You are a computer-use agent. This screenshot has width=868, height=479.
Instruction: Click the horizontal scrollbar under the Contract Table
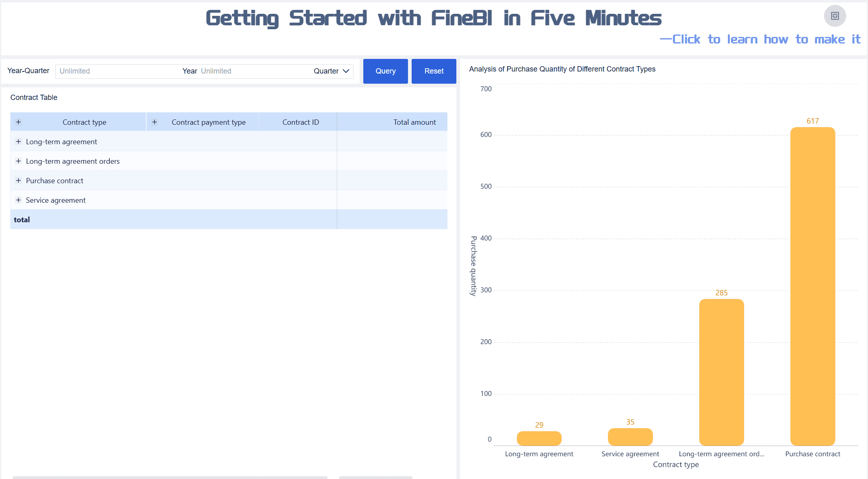(170, 477)
